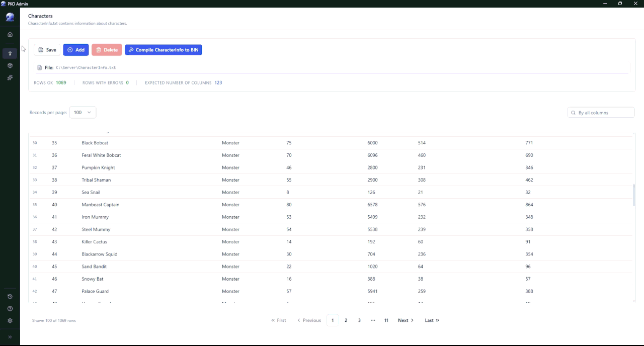Click the Shown 100 of 1069 rows label
The height and width of the screenshot is (346, 644).
coord(54,320)
